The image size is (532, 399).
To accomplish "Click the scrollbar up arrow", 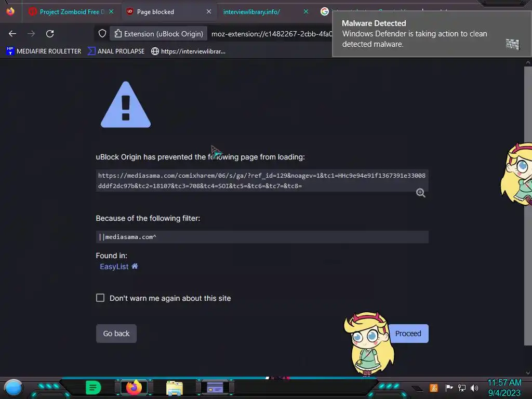I will click(x=528, y=63).
